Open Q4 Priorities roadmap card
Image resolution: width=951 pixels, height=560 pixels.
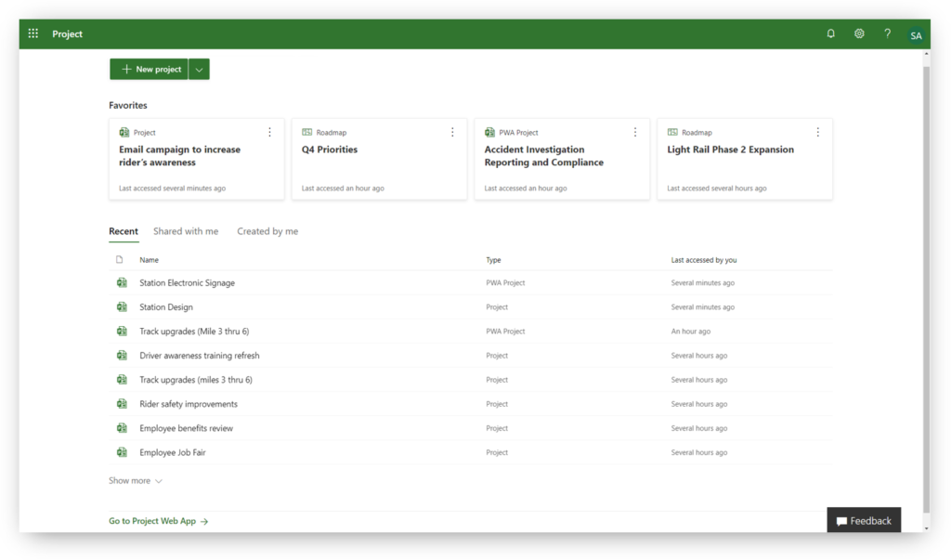pos(379,159)
